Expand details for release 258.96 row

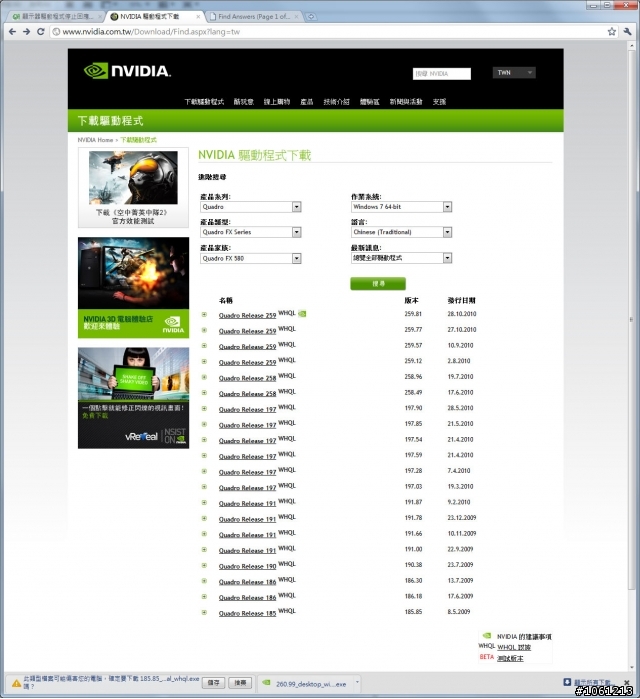[204, 377]
